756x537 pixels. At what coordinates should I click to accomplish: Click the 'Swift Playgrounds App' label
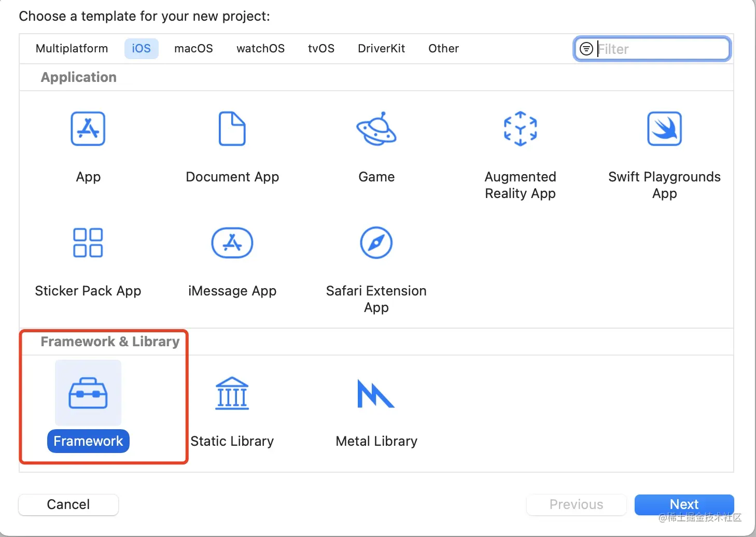click(665, 185)
